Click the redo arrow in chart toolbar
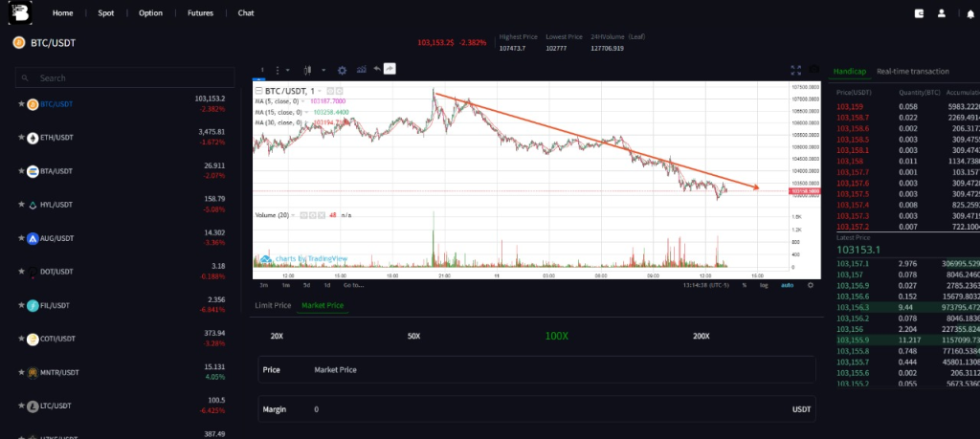The height and width of the screenshot is (439, 980). coord(390,70)
